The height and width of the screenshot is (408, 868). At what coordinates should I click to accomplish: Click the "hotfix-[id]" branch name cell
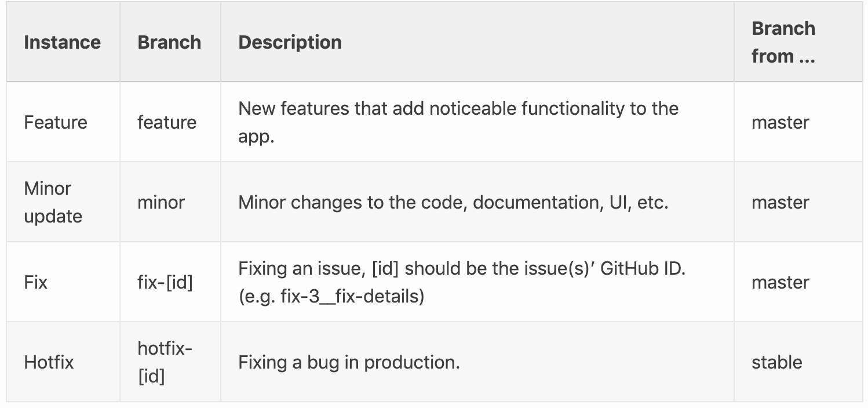coord(165,362)
